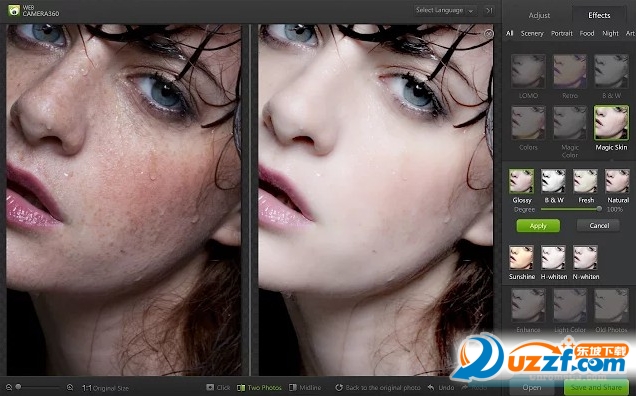This screenshot has width=636, height=396.
Task: Click the Undo button
Action: click(441, 388)
